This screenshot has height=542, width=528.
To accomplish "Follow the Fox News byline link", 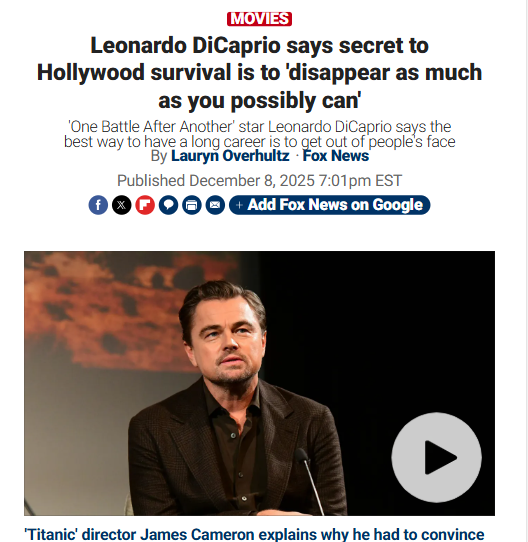I will pos(336,156).
